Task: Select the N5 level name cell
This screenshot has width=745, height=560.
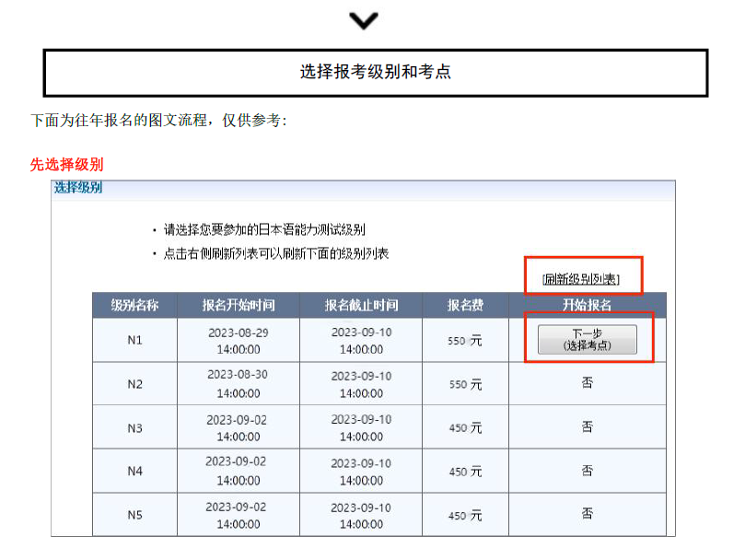Action: 135,515
